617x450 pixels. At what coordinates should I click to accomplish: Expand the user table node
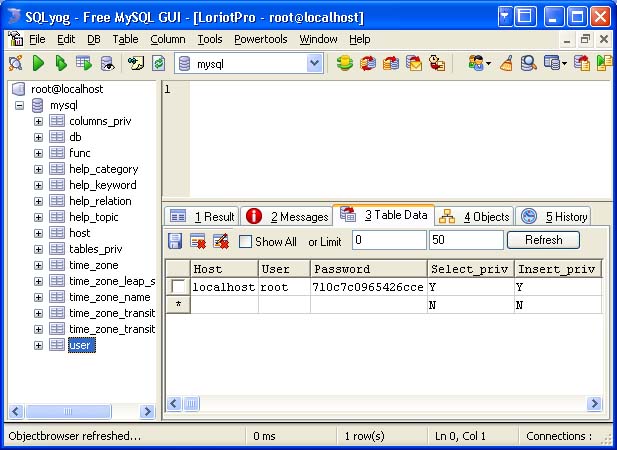[x=39, y=345]
